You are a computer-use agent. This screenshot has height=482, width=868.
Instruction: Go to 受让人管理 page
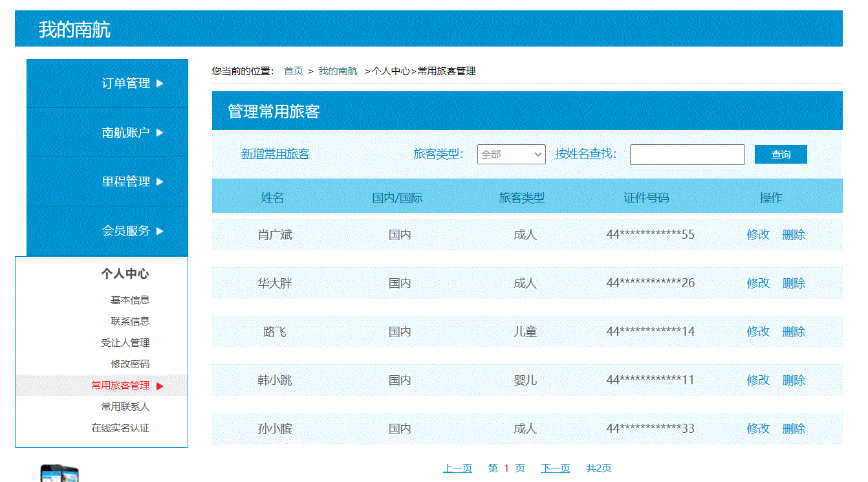(x=125, y=342)
